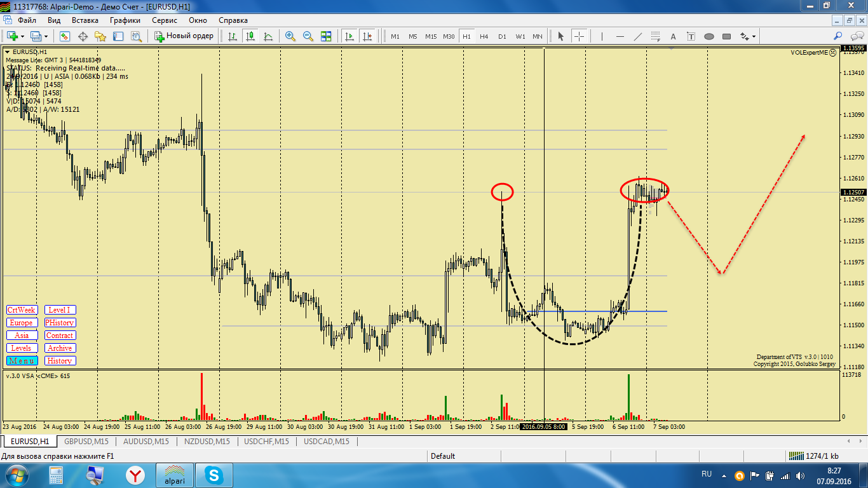The height and width of the screenshot is (488, 868).
Task: Click the CrtWeek chart button
Action: [22, 310]
